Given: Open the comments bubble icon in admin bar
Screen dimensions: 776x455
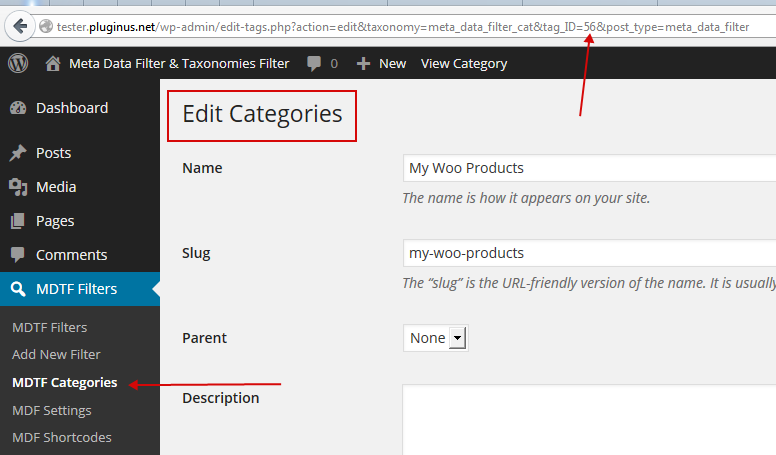Looking at the screenshot, I should pyautogui.click(x=314, y=64).
